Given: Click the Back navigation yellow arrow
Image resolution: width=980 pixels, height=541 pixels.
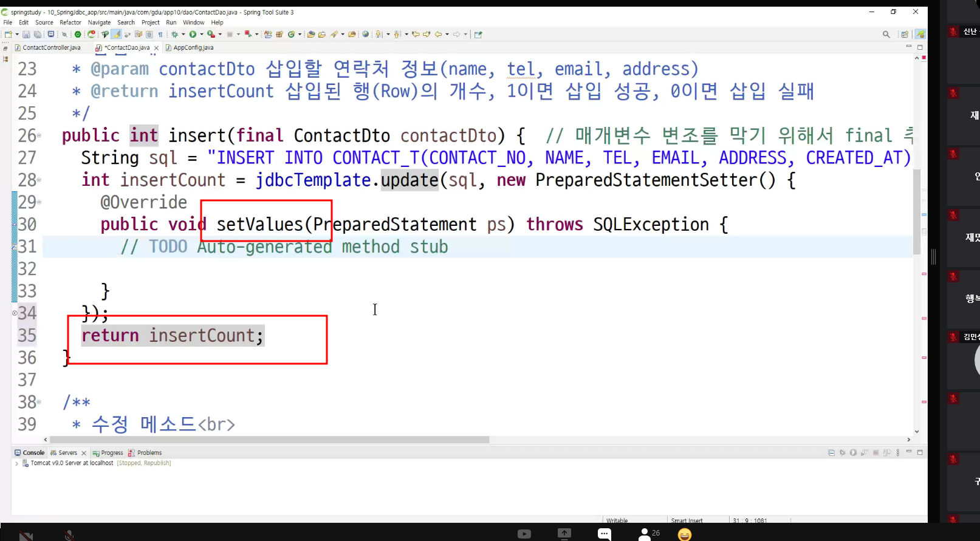Looking at the screenshot, I should pyautogui.click(x=438, y=35).
